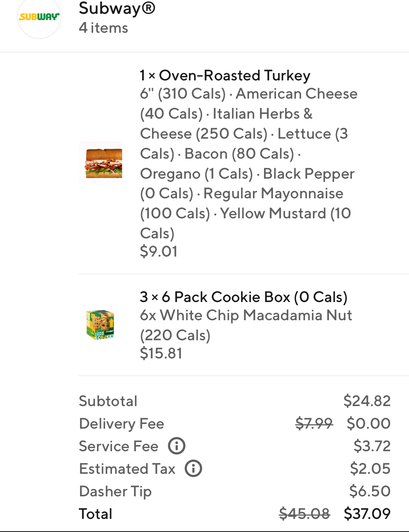
Task: Tap the Service Fee info icon
Action: tap(177, 446)
